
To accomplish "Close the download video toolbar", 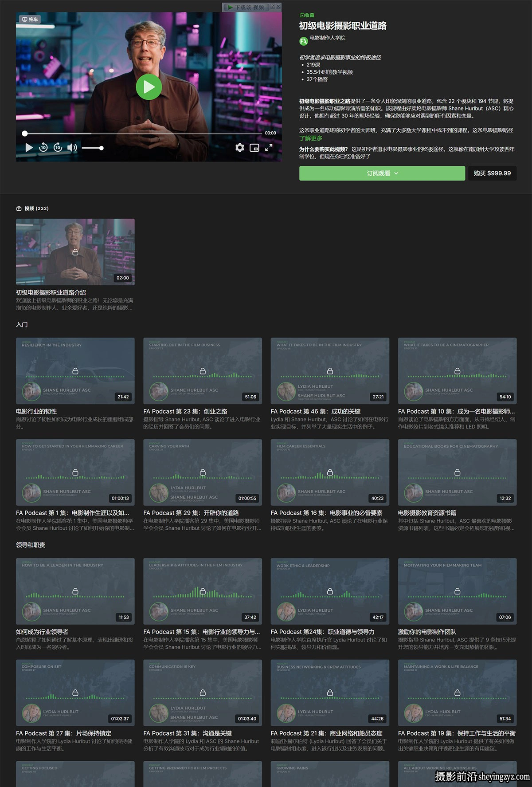I will tap(278, 7).
